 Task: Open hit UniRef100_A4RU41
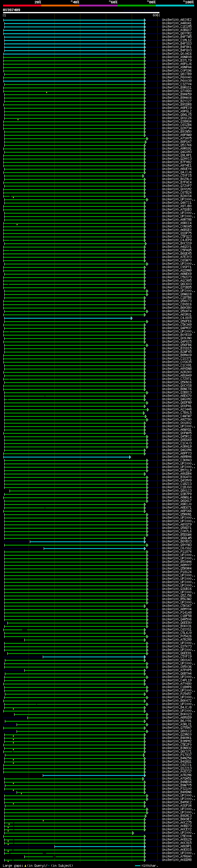coord(176,23)
